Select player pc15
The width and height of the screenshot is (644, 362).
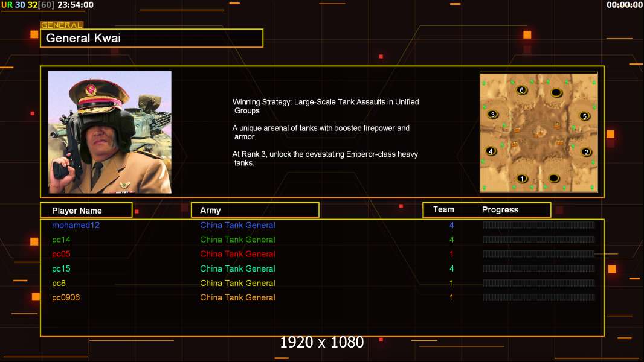point(61,268)
